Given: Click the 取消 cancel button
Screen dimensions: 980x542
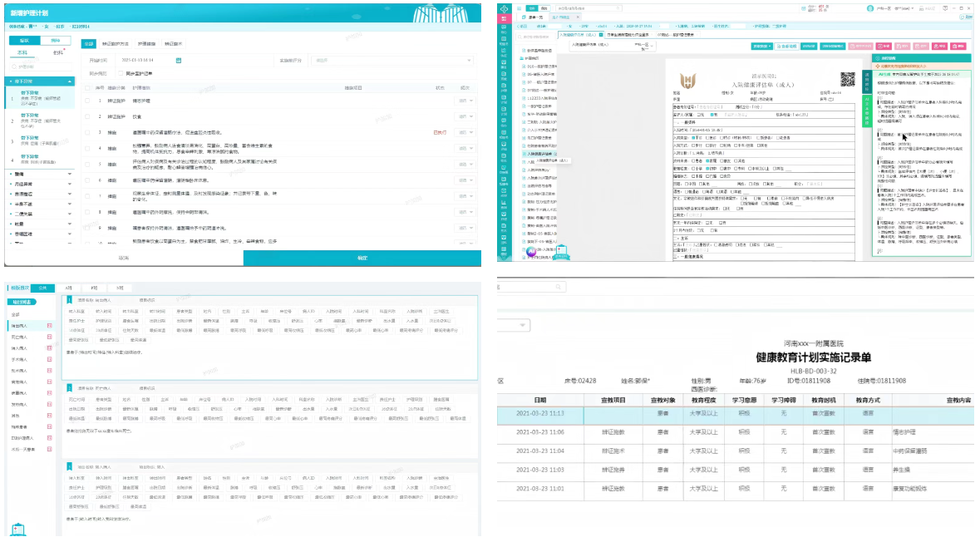Looking at the screenshot, I should [123, 259].
